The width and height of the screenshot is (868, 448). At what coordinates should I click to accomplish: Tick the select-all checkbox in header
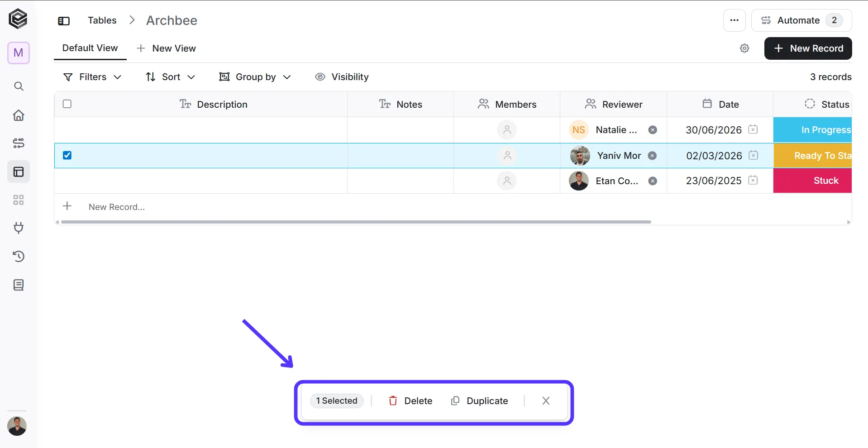67,104
